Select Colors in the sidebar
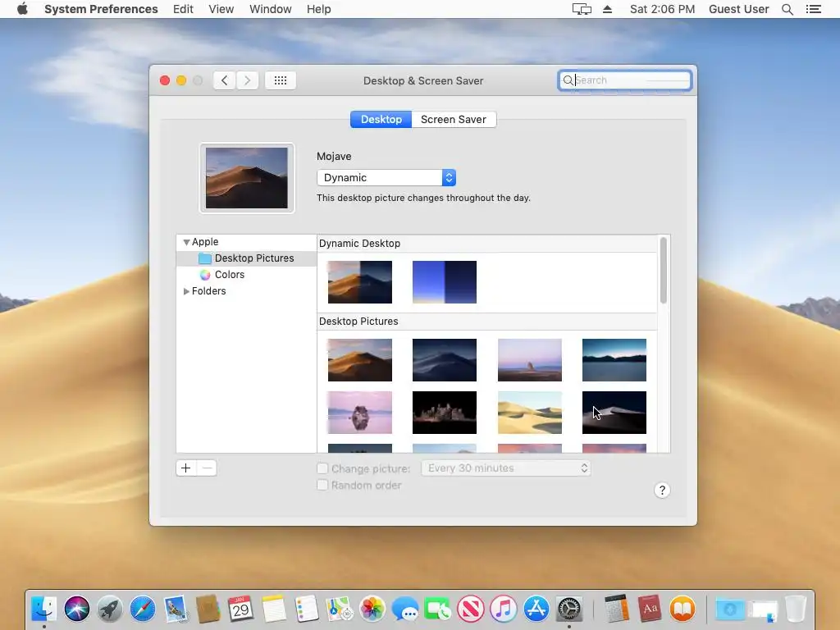Screen dimensions: 840x630 coord(230,274)
